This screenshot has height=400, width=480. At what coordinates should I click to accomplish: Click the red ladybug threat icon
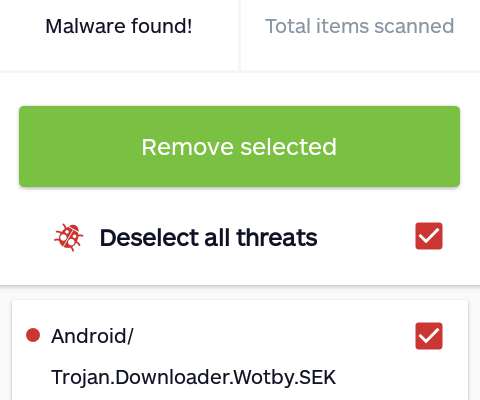pyautogui.click(x=69, y=237)
